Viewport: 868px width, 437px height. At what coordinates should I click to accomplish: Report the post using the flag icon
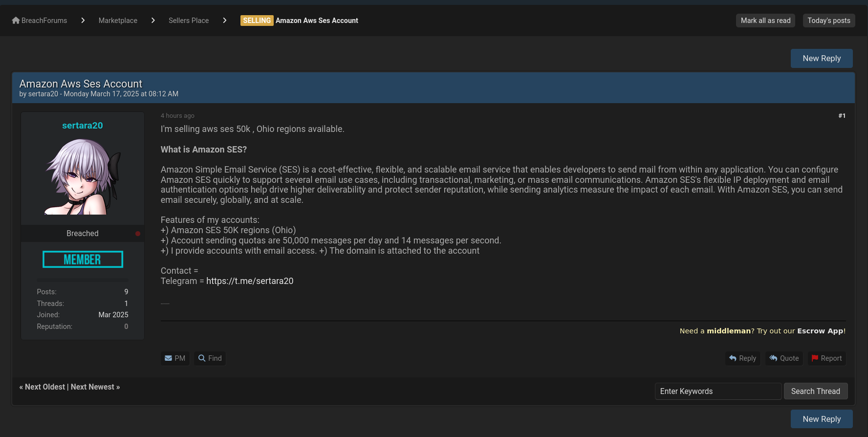click(x=815, y=358)
